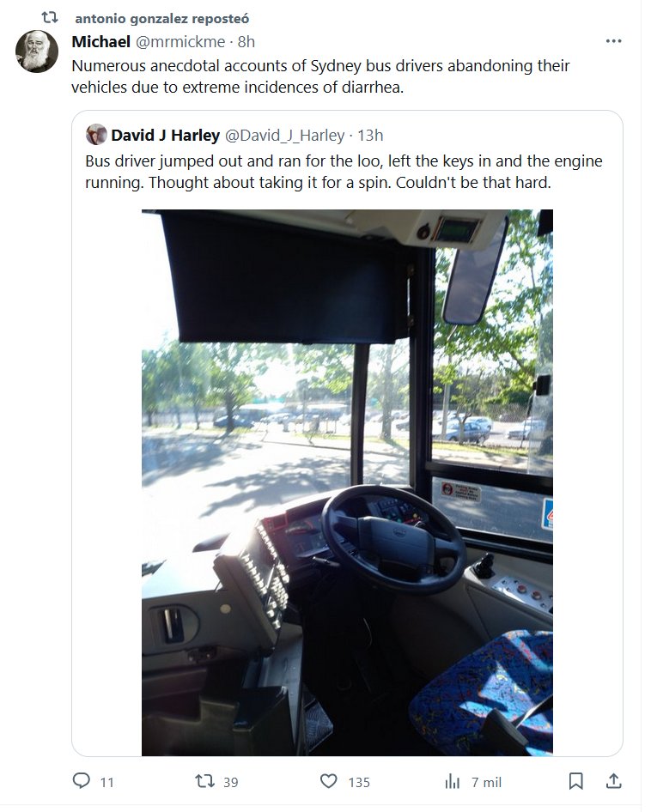Open the three-dot more options menu
The height and width of the screenshot is (812, 651).
click(x=614, y=41)
